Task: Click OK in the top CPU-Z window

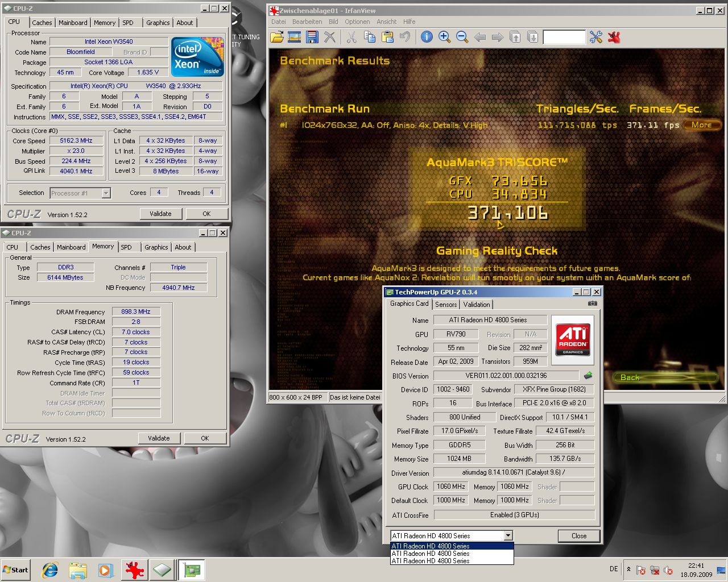Action: [x=206, y=214]
